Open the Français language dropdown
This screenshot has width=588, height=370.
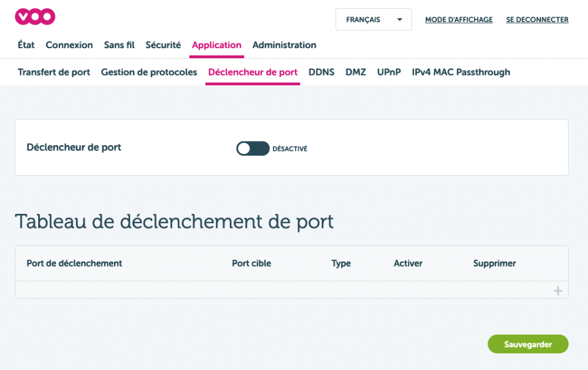pyautogui.click(x=373, y=19)
